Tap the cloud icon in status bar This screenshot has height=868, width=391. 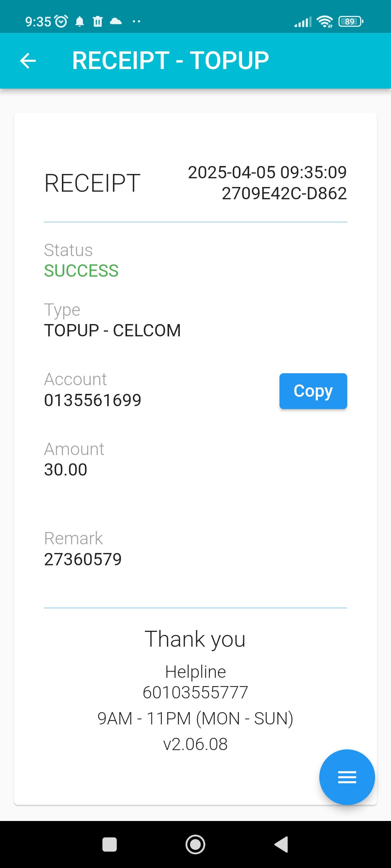[x=116, y=21]
